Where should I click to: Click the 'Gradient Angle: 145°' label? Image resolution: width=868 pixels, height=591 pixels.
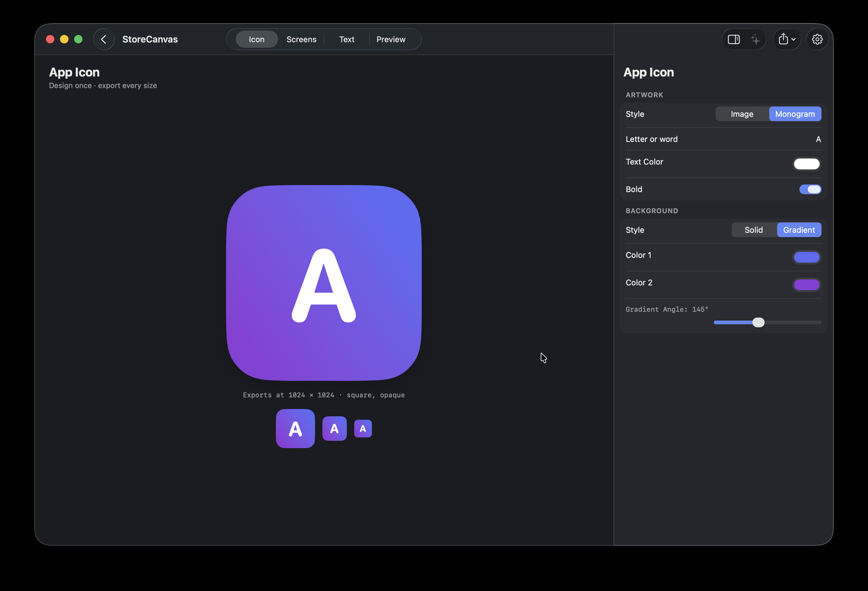667,309
